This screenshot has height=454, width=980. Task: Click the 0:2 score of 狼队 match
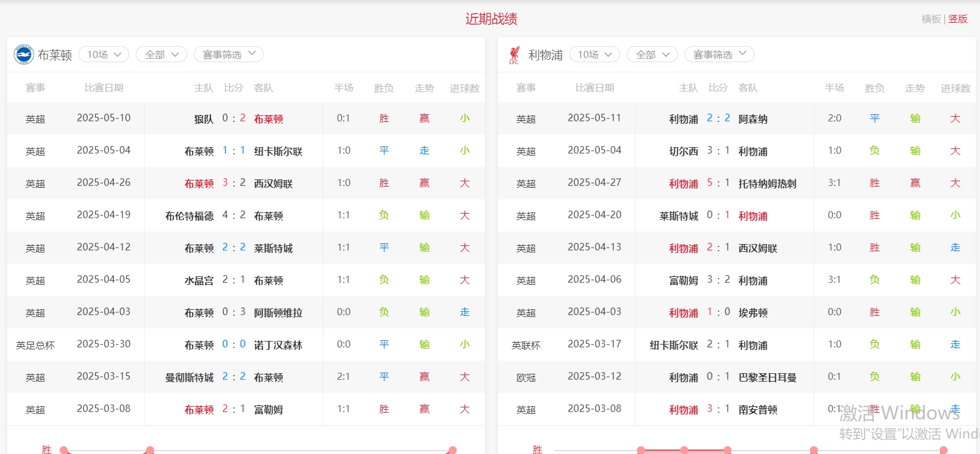[x=234, y=118]
